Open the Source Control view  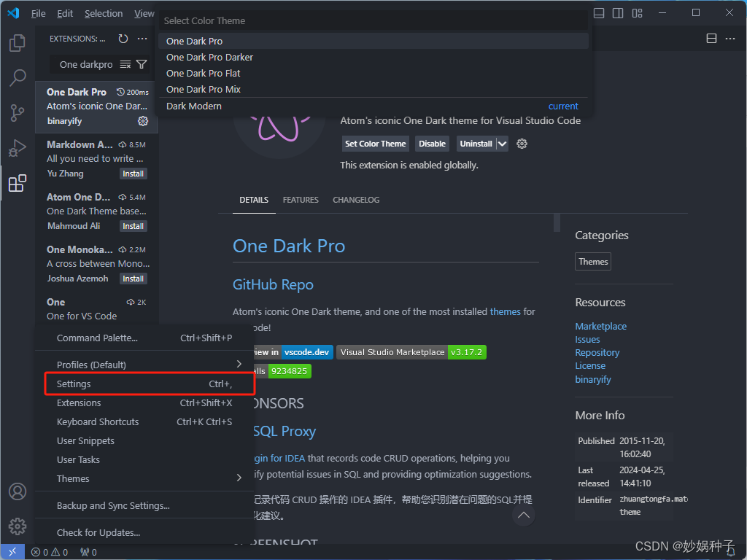pyautogui.click(x=18, y=113)
